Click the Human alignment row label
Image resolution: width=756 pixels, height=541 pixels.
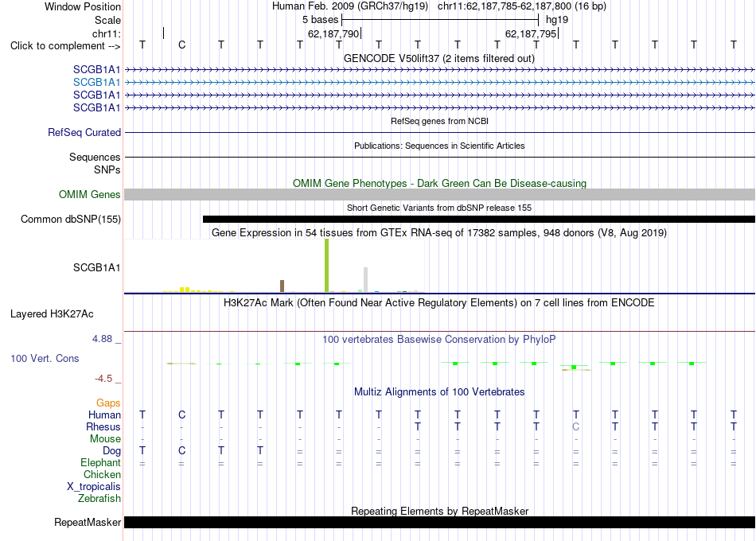(104, 415)
